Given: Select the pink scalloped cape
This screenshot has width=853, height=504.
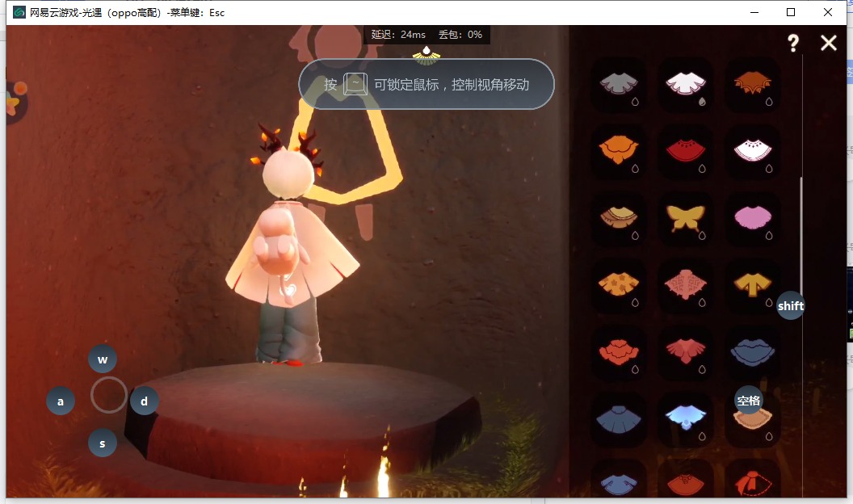Looking at the screenshot, I should click(x=752, y=217).
